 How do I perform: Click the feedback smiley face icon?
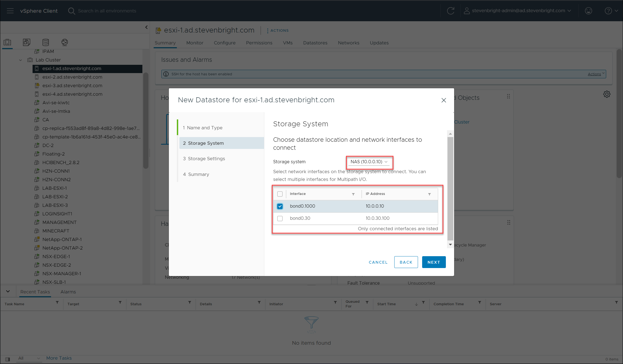pos(589,11)
